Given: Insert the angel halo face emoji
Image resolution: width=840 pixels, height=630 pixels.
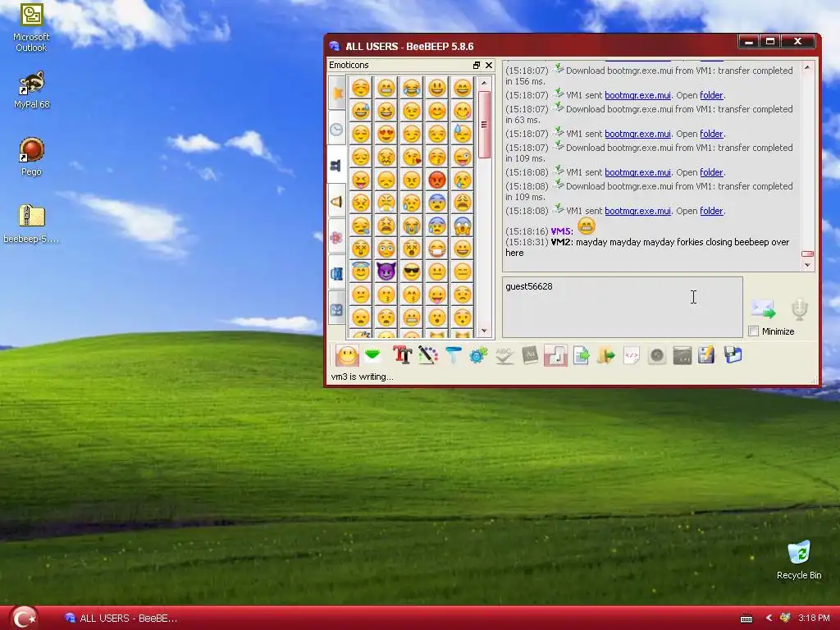Looking at the screenshot, I should coord(361,271).
